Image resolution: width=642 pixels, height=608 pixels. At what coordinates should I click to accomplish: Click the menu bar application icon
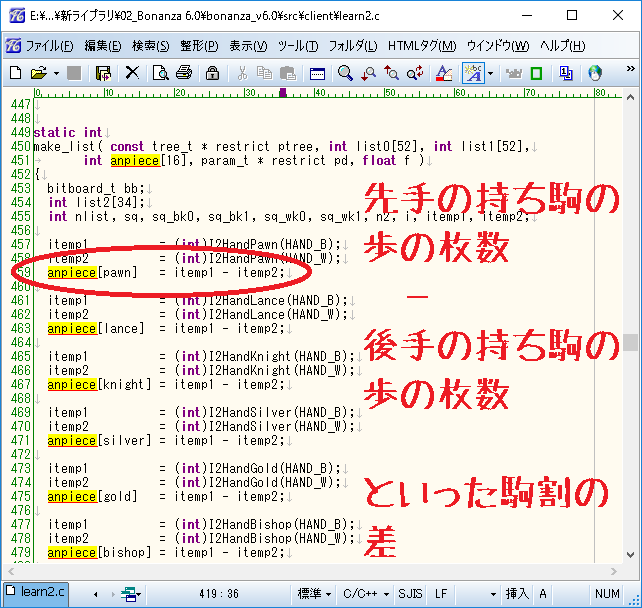click(13, 46)
